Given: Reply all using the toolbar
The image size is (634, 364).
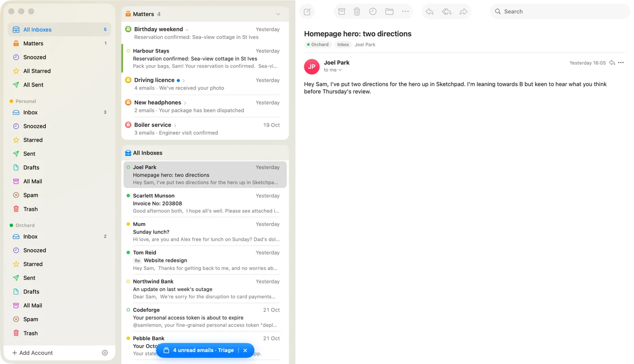Looking at the screenshot, I should pos(447,12).
